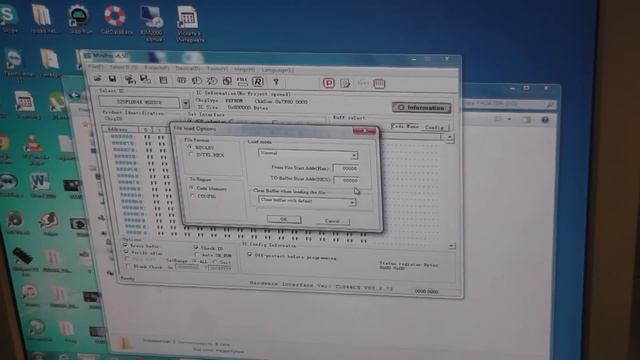Open Project menu
640x360 pixels.
tap(157, 67)
